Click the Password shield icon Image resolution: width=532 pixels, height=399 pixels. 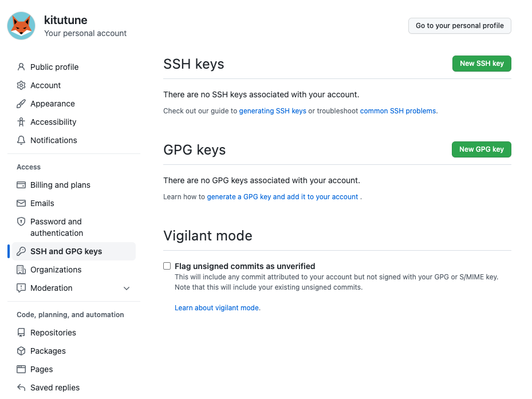[20, 222]
